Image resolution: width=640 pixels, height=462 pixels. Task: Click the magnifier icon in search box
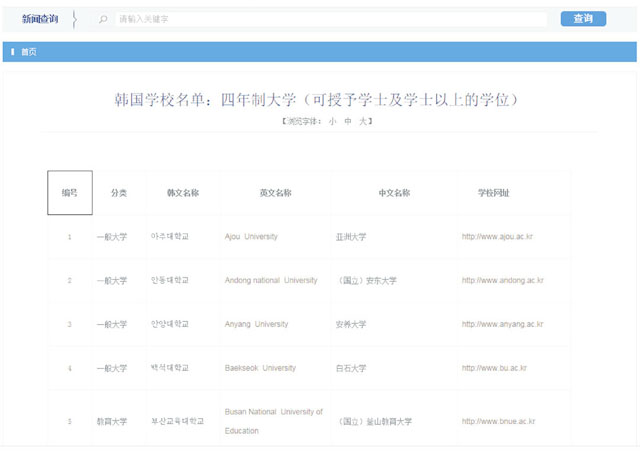[104, 19]
